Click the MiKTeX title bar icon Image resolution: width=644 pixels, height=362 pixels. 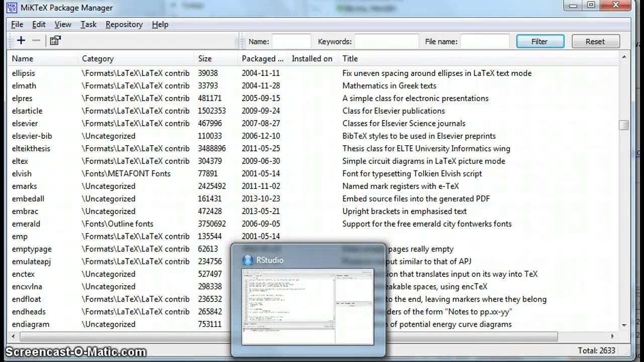[12, 8]
